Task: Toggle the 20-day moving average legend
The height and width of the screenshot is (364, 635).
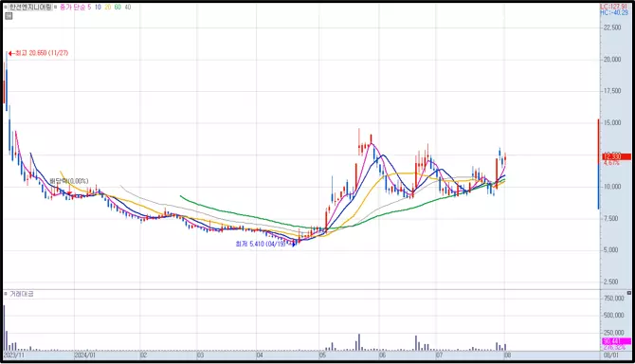Action: click(x=108, y=8)
